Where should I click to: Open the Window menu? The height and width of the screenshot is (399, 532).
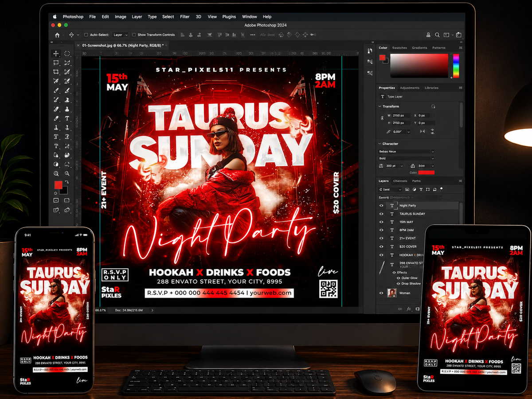pyautogui.click(x=250, y=16)
